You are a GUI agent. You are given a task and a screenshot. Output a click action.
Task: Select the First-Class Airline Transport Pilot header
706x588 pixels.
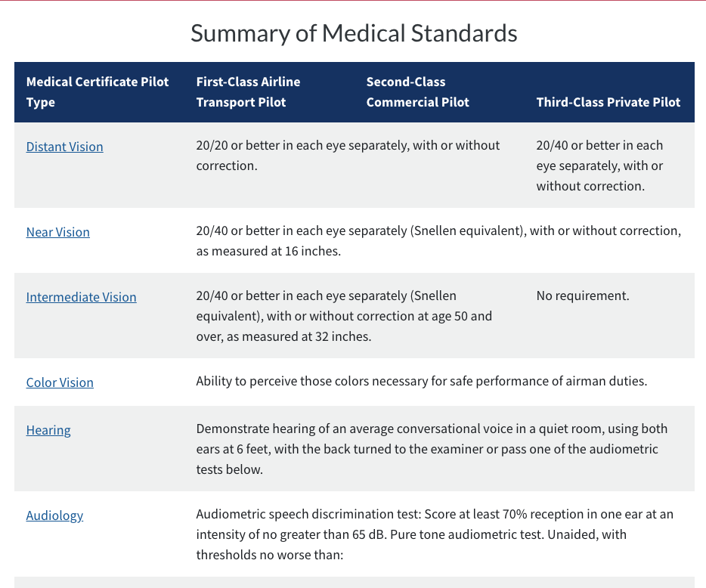(248, 91)
